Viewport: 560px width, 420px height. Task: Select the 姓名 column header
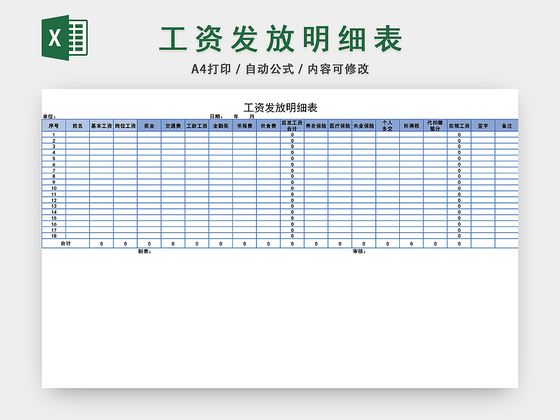[78, 126]
